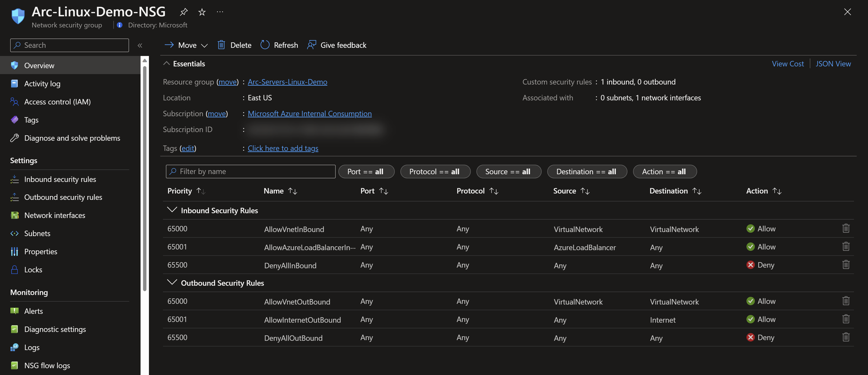Sort rules by the Protocol column arrows

click(494, 191)
